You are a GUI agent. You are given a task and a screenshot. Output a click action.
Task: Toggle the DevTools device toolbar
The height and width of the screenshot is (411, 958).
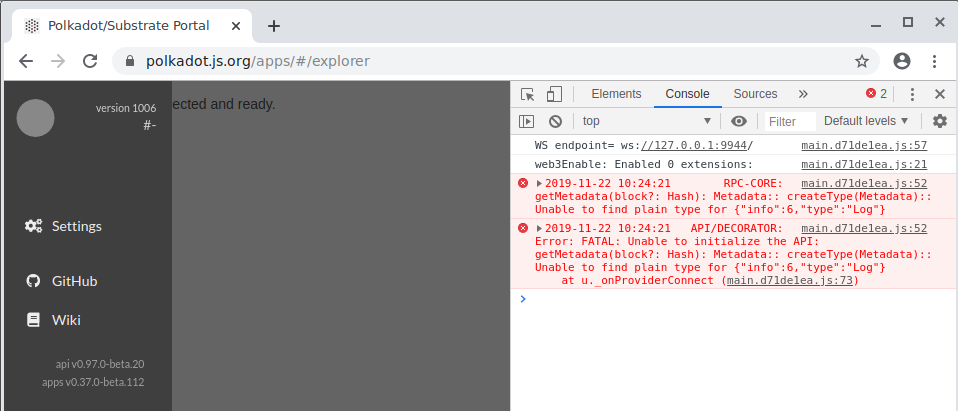click(x=554, y=94)
